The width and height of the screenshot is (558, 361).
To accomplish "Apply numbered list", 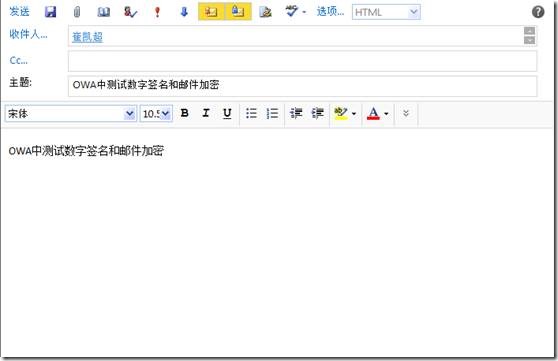I will point(272,114).
